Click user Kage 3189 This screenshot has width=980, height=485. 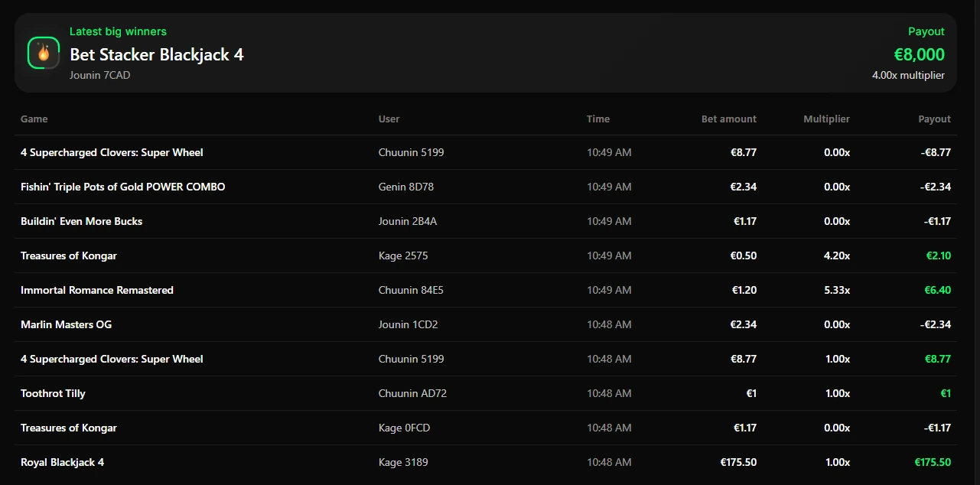click(403, 462)
